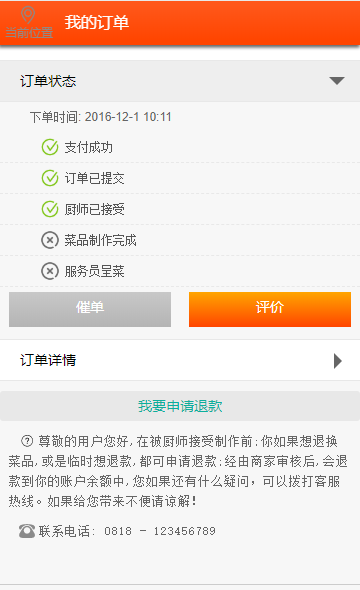The height and width of the screenshot is (590, 360).
Task: Tap the telephone icon near 联系电话
Action: [x=27, y=531]
